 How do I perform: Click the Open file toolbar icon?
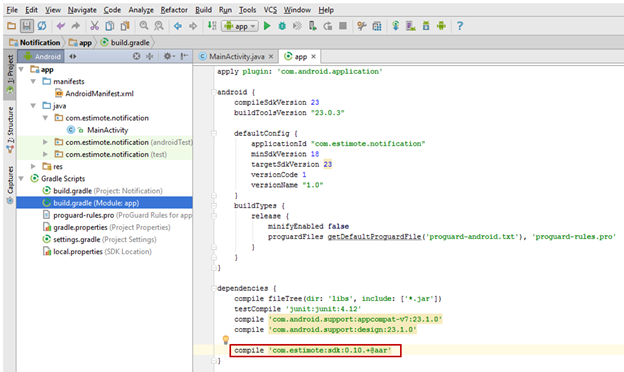click(12, 26)
